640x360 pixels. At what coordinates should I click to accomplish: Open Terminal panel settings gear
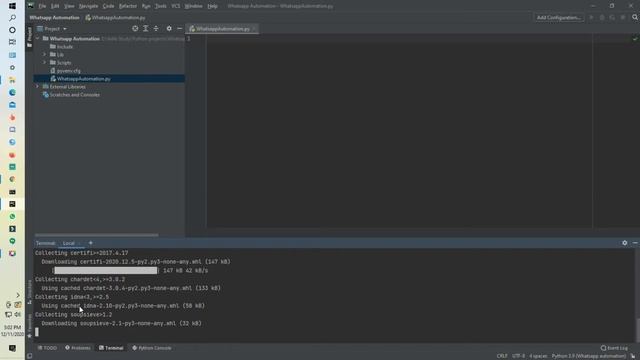pyautogui.click(x=624, y=243)
